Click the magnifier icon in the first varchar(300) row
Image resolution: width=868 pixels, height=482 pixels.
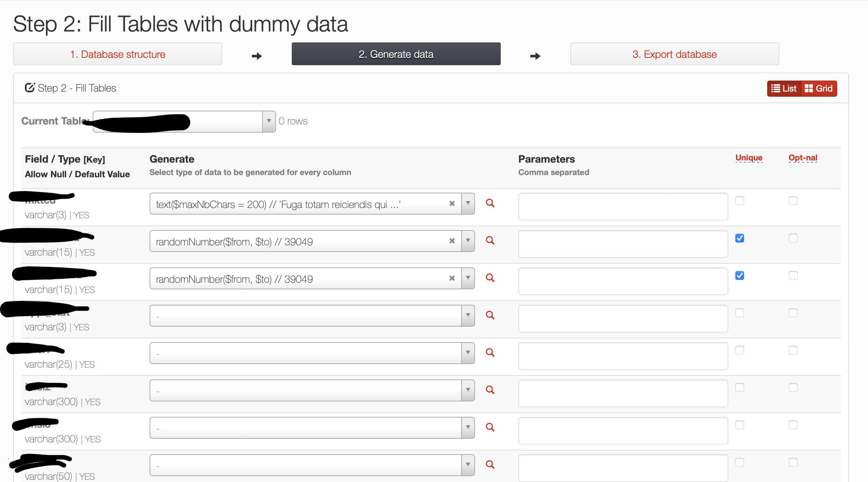(490, 390)
